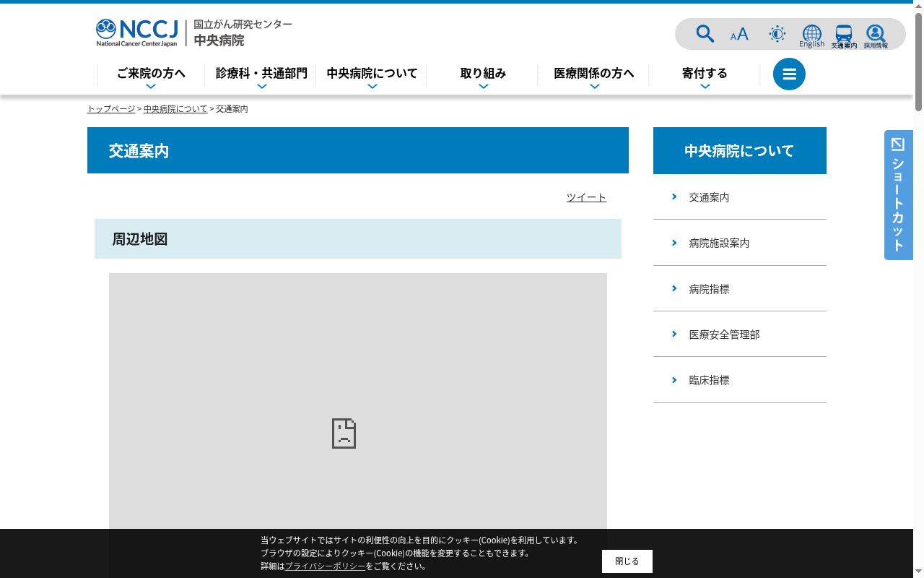Open the ショートカット side tab
The width and height of the screenshot is (924, 578).
pyautogui.click(x=899, y=195)
